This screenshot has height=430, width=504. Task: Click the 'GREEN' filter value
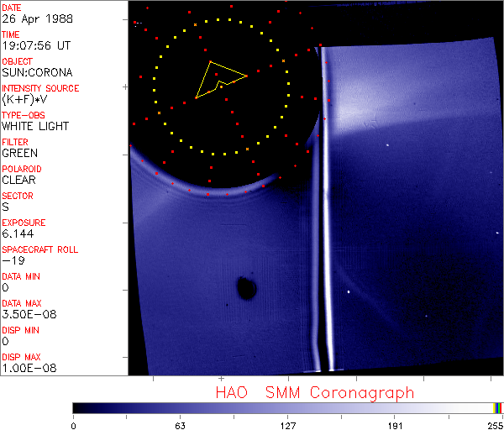[19, 153]
